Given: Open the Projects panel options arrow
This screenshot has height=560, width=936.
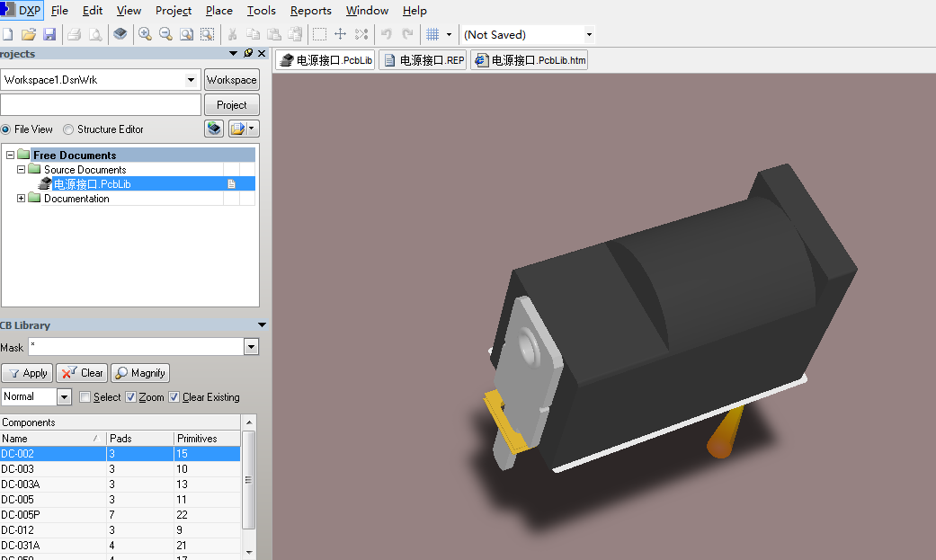Looking at the screenshot, I should [234, 53].
